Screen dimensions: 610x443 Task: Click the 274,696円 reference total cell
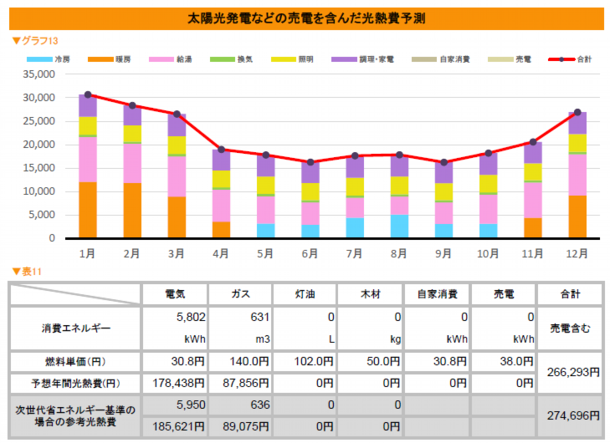point(571,413)
